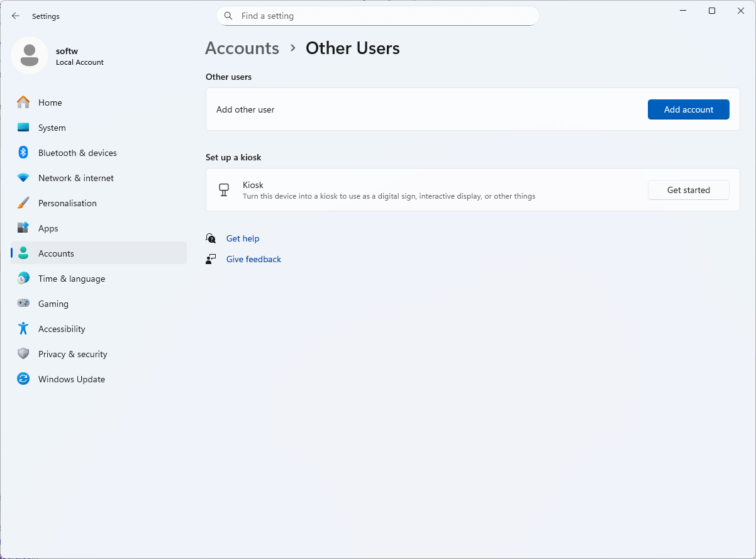Open Personalisation settings
The image size is (756, 559).
99,203
